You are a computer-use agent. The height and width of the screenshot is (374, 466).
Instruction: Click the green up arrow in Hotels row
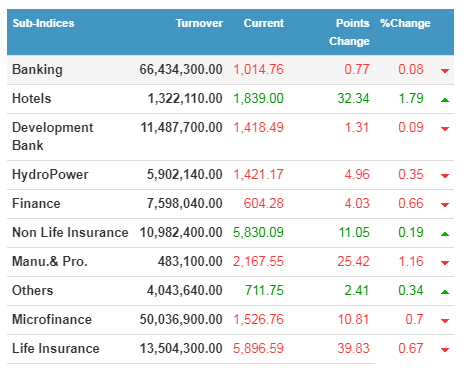point(445,100)
